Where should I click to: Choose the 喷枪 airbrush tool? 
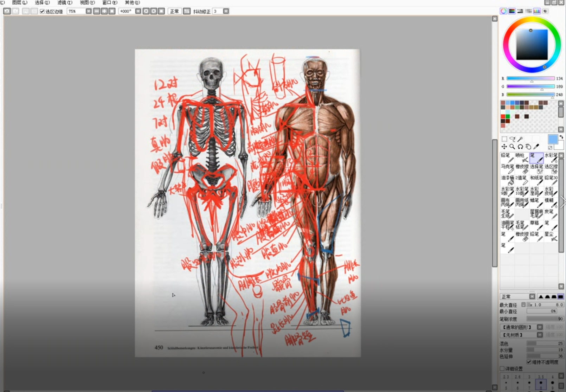(x=522, y=158)
